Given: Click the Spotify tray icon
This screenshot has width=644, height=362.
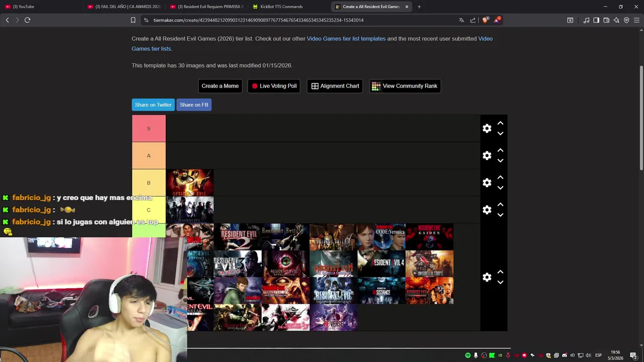Looking at the screenshot, I should coord(468,355).
